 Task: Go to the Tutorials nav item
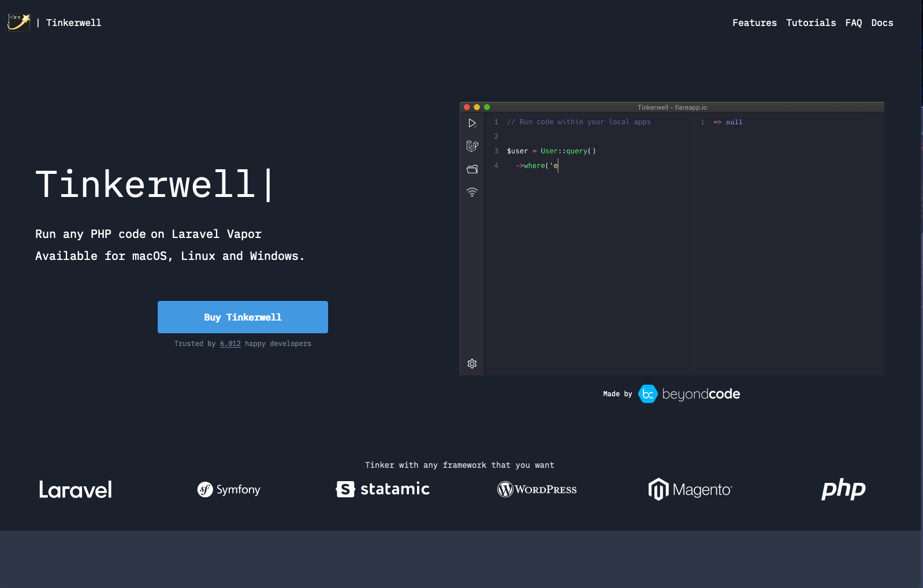pos(811,23)
